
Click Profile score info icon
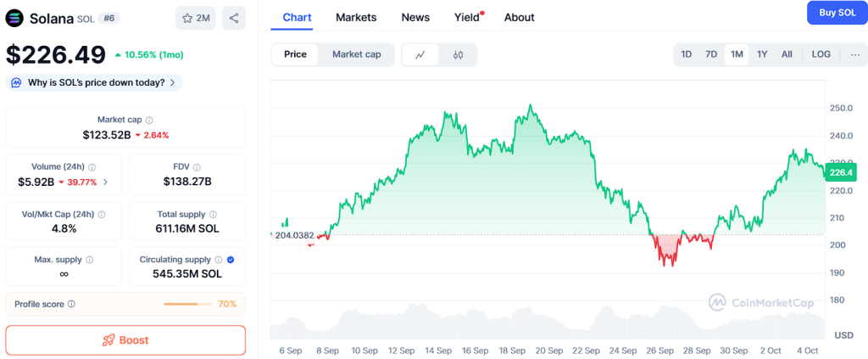coord(71,304)
